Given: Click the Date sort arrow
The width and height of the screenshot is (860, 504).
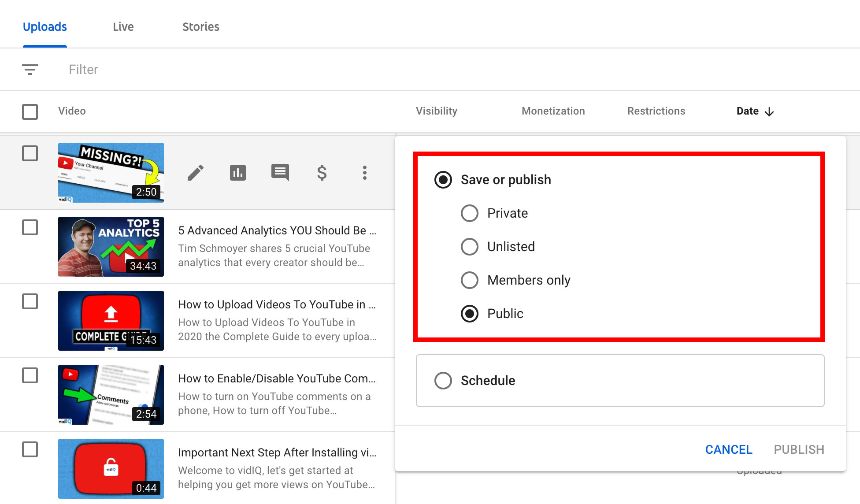Looking at the screenshot, I should coord(769,111).
